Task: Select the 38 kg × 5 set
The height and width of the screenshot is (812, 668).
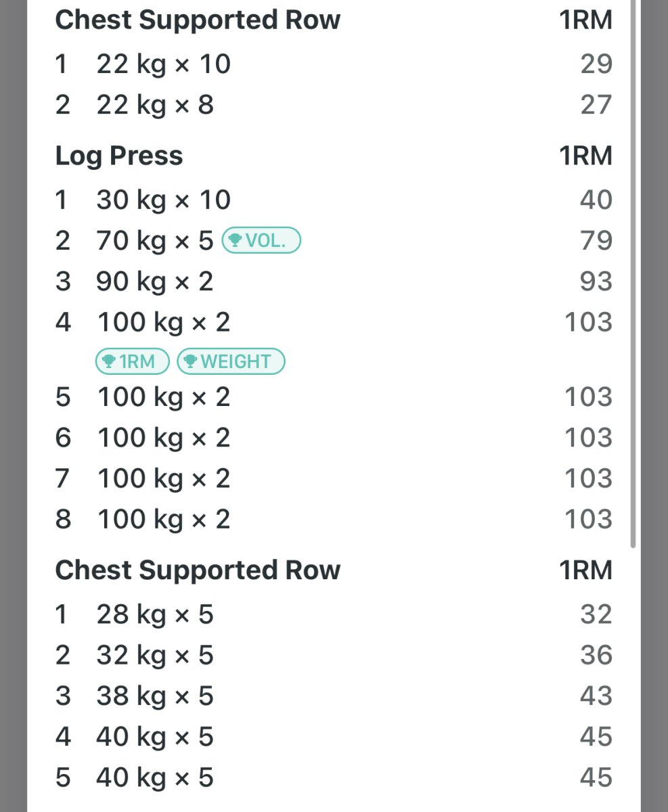Action: (155, 696)
